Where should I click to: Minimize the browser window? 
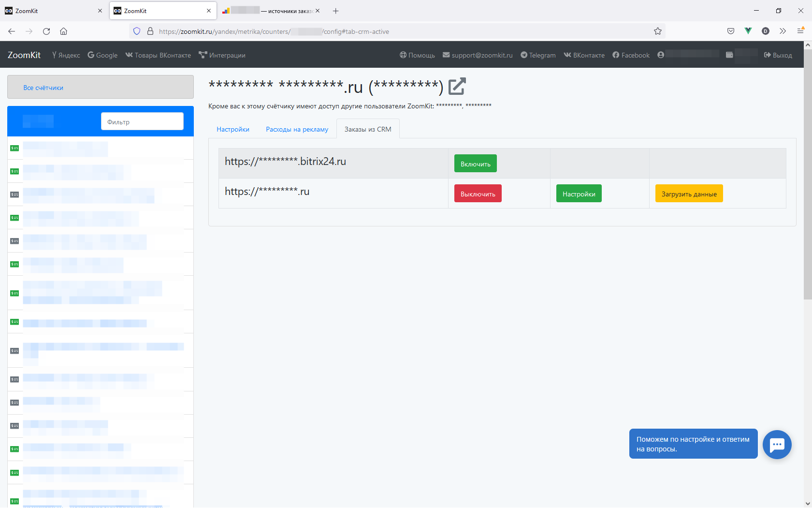pos(756,11)
